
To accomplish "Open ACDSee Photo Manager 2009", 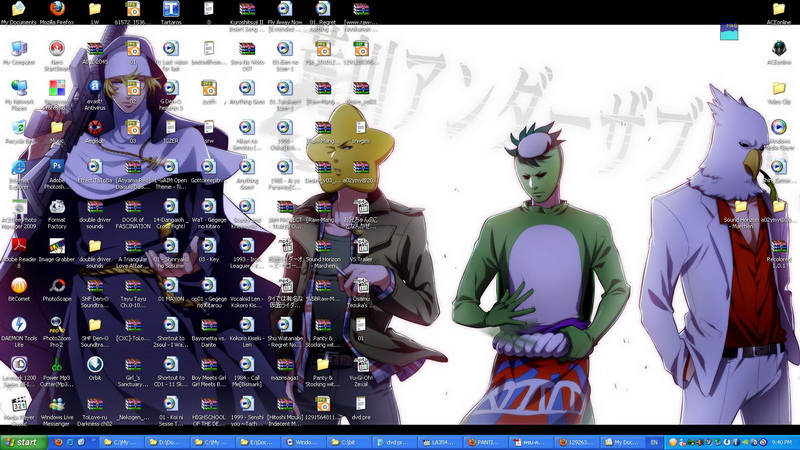I will coord(19,214).
